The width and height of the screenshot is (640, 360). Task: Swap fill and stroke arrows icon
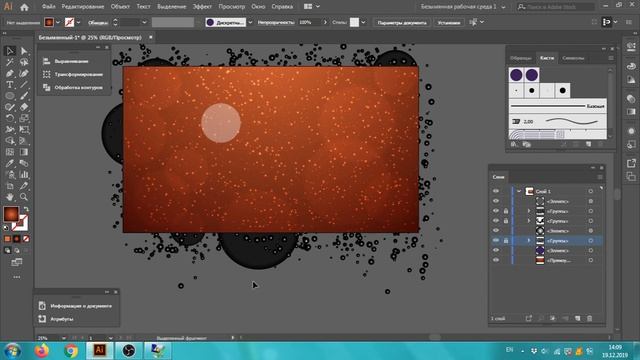pyautogui.click(x=26, y=209)
